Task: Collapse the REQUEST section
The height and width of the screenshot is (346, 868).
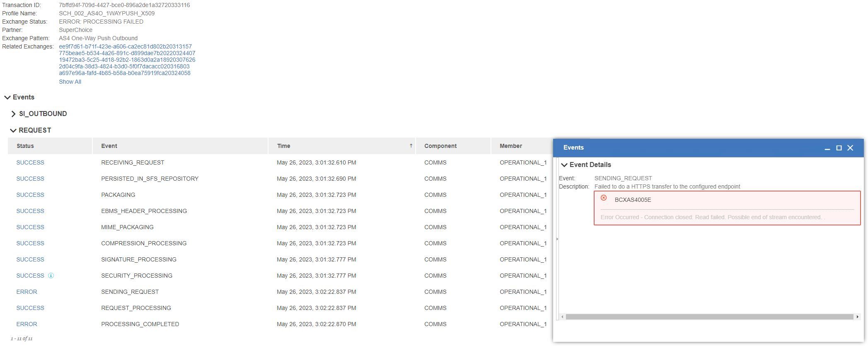Action: click(x=13, y=131)
